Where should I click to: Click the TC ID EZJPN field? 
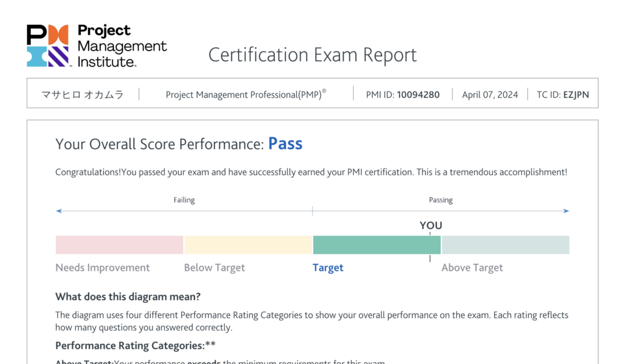pyautogui.click(x=563, y=95)
